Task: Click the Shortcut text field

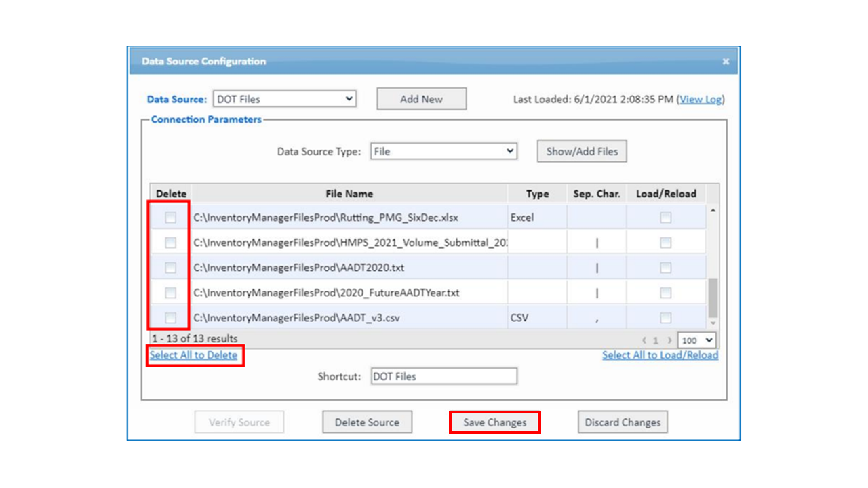Action: click(443, 376)
